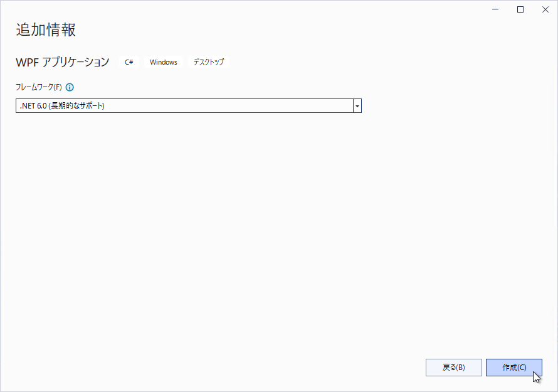The image size is (558, 392).
Task: Open the framework dropdown arrow
Action: click(357, 106)
